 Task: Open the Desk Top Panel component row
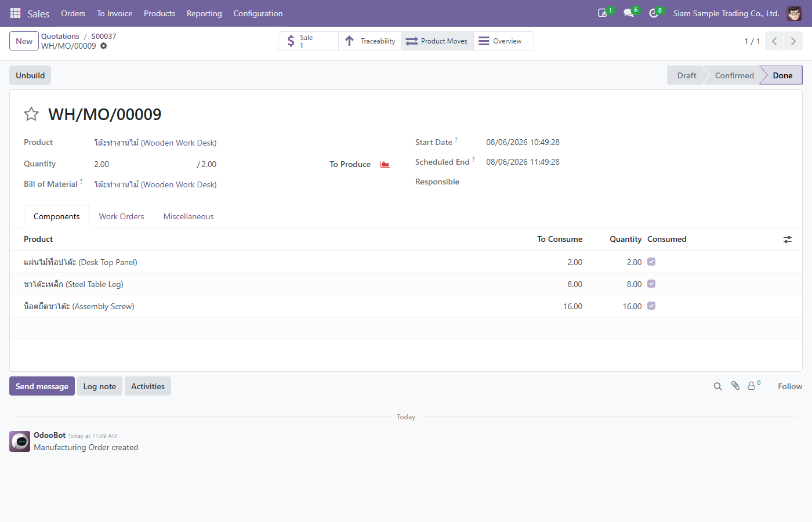(406, 262)
